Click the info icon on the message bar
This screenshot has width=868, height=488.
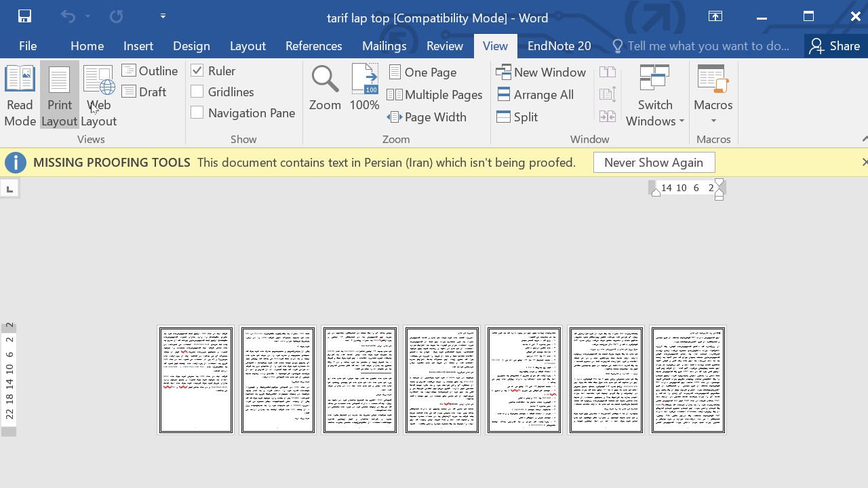click(x=16, y=163)
